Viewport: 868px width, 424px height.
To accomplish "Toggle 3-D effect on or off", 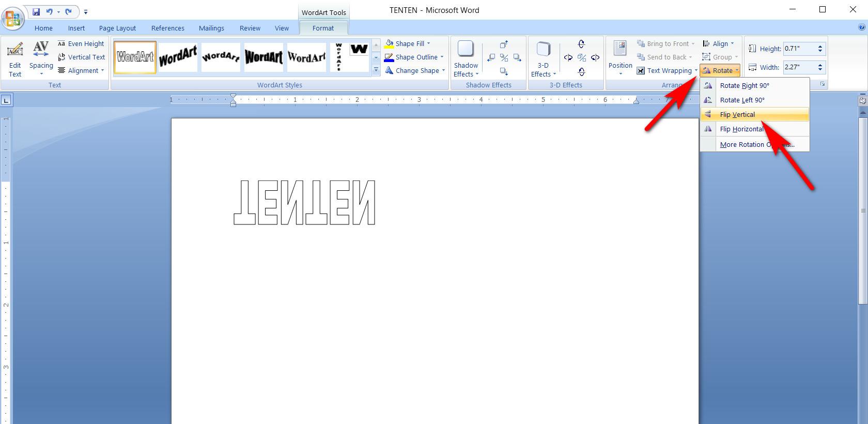I will pos(581,58).
